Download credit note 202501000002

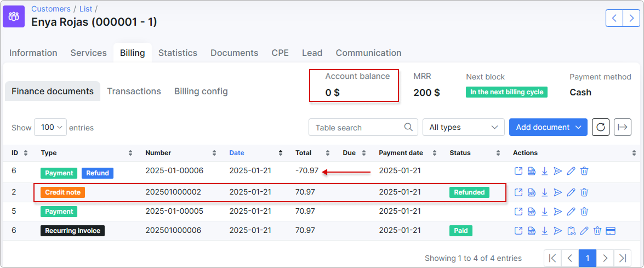(x=545, y=192)
